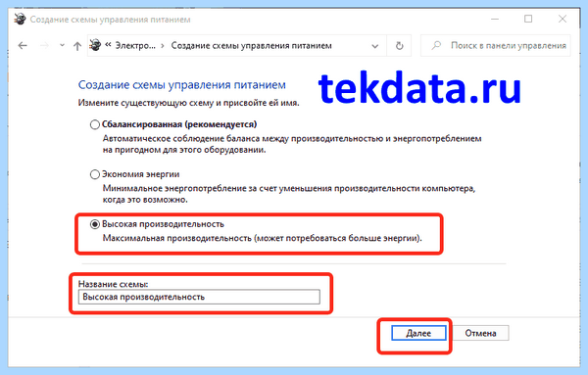The height and width of the screenshot is (375, 588).
Task: Click inside the Название схемы text field
Action: coord(199,297)
